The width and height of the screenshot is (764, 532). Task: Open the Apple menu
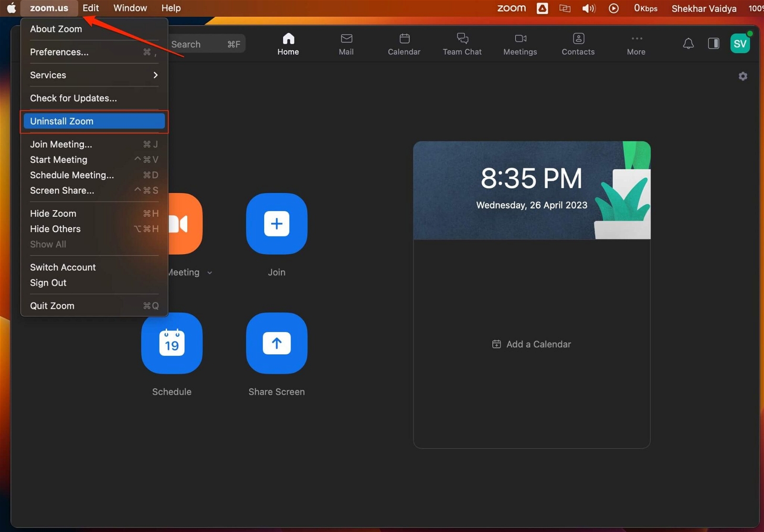click(x=11, y=8)
